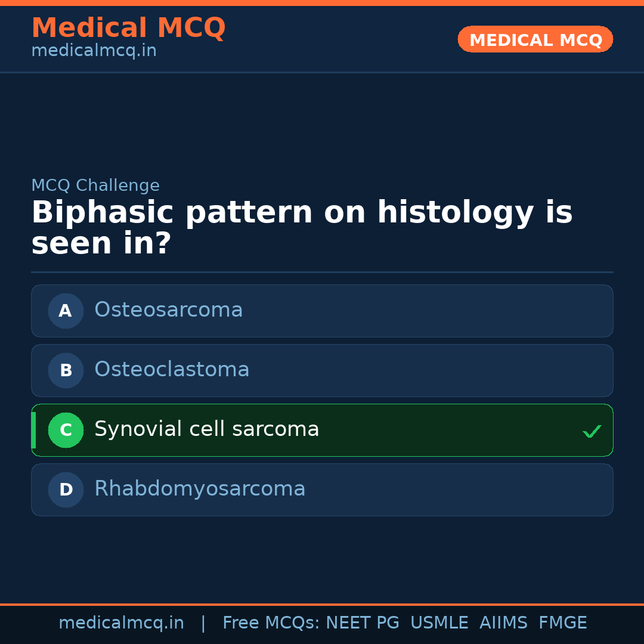Click the letter D option circle

pos(66,490)
